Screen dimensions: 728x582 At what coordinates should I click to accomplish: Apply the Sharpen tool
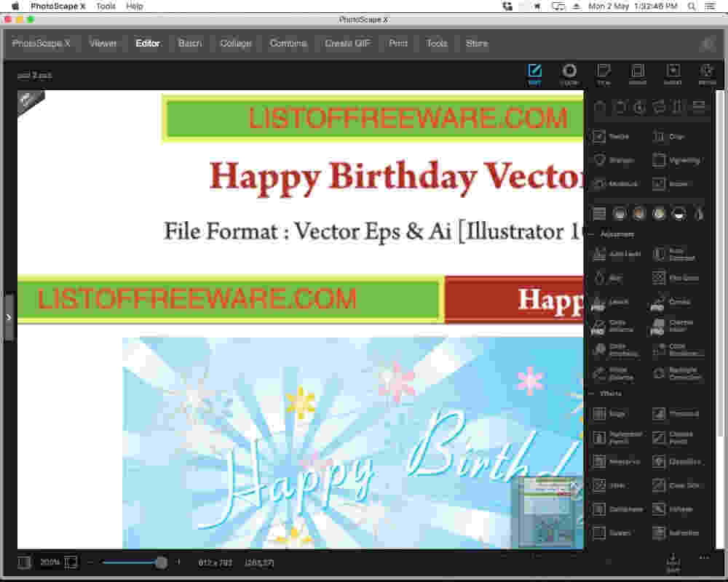pyautogui.click(x=614, y=160)
